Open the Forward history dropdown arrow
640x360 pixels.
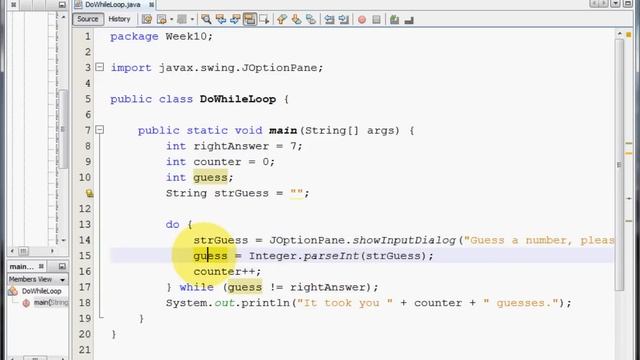pyautogui.click(x=192, y=19)
